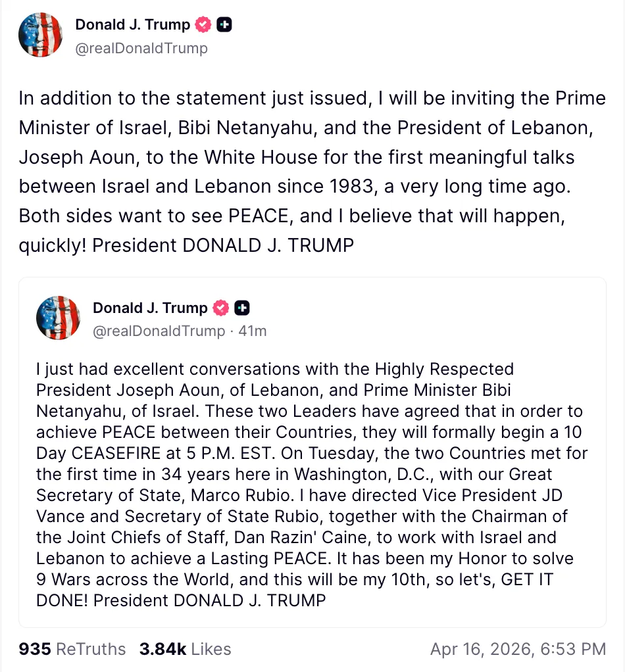
Task: Click the @realDonaldTrump handle under the main name
Action: click(x=141, y=48)
